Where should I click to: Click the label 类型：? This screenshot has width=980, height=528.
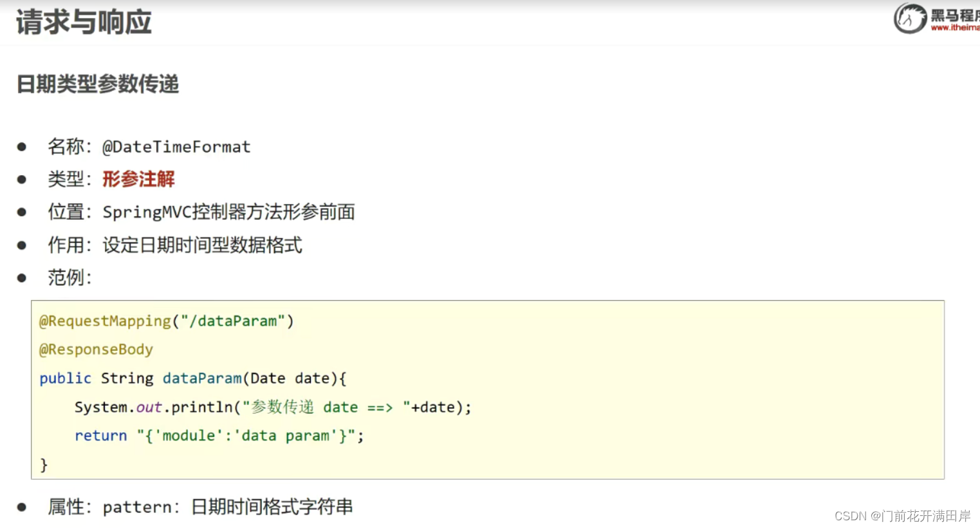click(70, 179)
